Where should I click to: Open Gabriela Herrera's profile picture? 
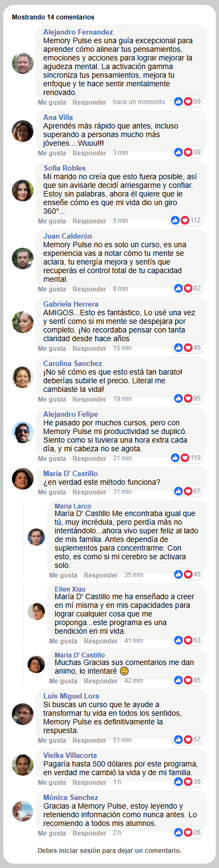[x=23, y=322]
